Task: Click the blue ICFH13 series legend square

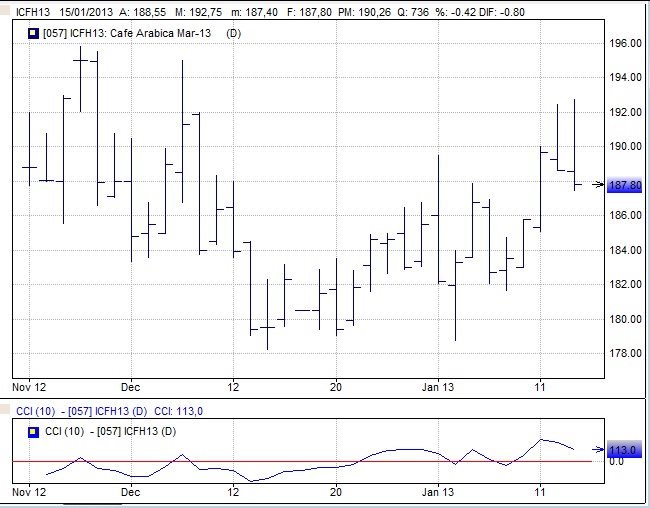Action: coord(32,34)
